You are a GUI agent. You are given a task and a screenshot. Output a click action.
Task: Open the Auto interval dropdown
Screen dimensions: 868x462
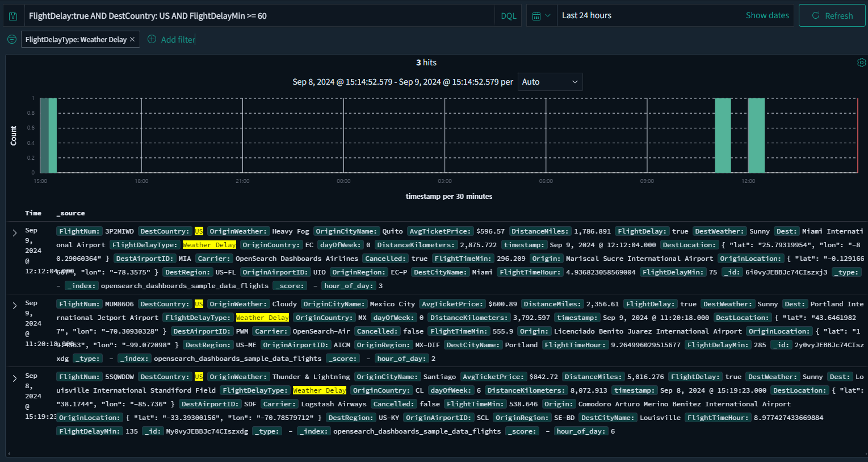(550, 82)
